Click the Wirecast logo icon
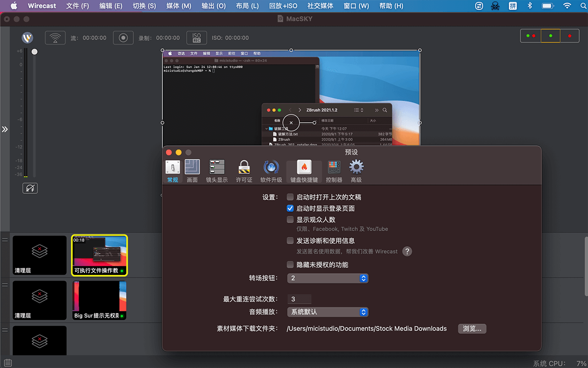 [27, 38]
